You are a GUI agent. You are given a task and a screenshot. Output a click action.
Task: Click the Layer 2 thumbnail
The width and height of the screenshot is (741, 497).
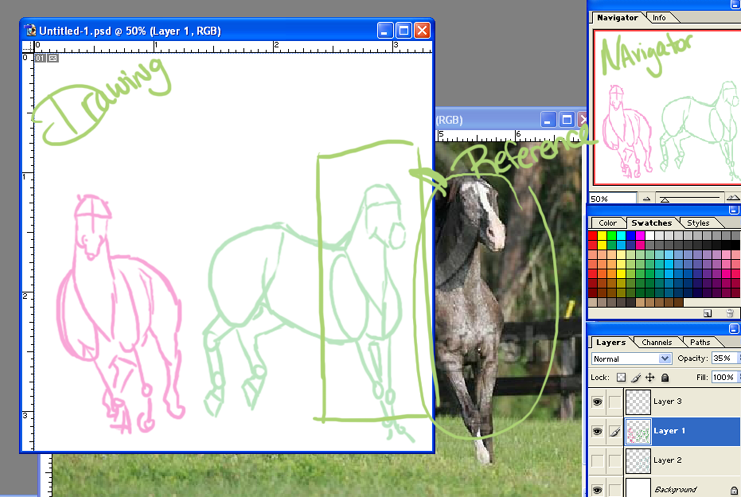point(638,460)
